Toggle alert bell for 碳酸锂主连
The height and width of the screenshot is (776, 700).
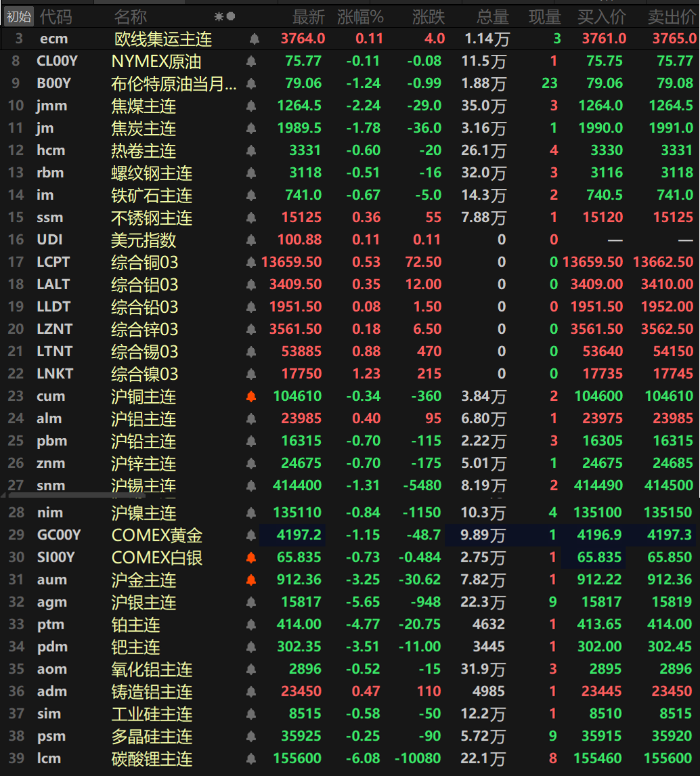point(251,758)
